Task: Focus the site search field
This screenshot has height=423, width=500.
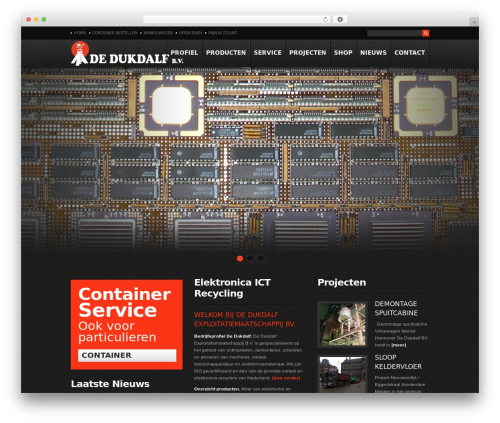Action: (394, 33)
